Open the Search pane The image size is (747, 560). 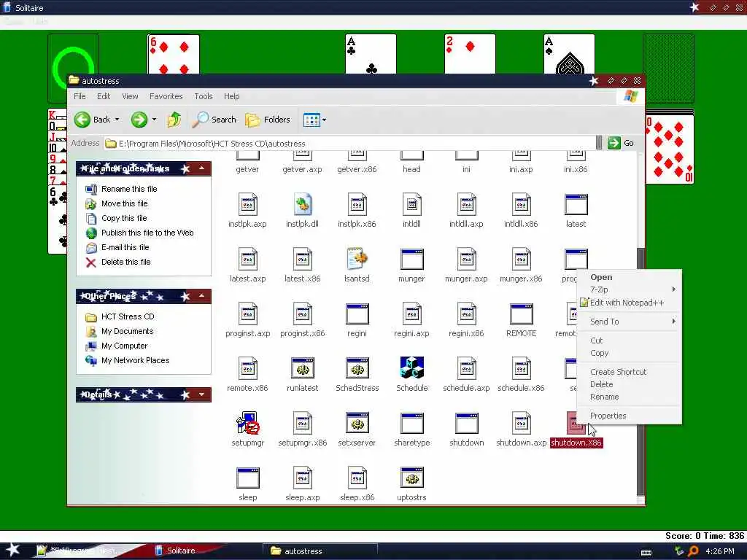tap(214, 120)
